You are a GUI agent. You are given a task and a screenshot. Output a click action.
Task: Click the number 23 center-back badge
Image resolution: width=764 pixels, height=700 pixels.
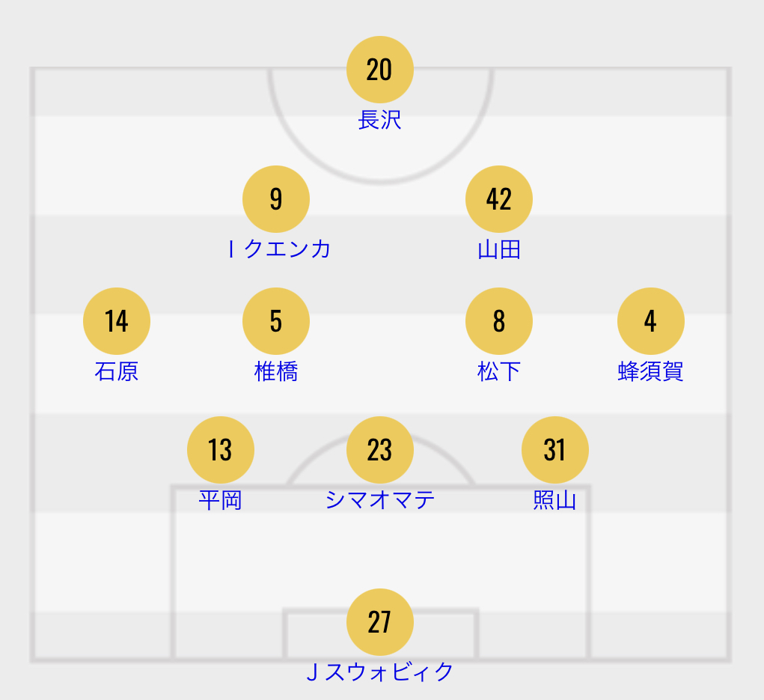tap(379, 450)
